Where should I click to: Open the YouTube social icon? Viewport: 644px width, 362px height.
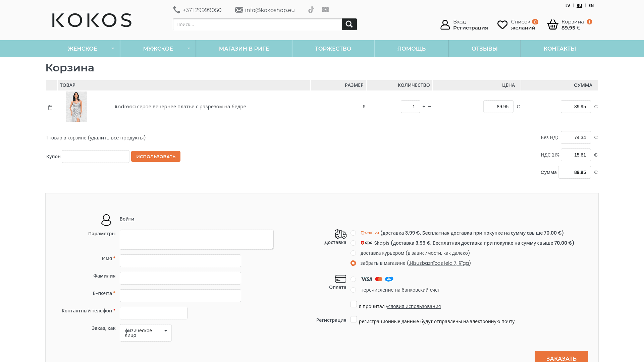pos(325,10)
